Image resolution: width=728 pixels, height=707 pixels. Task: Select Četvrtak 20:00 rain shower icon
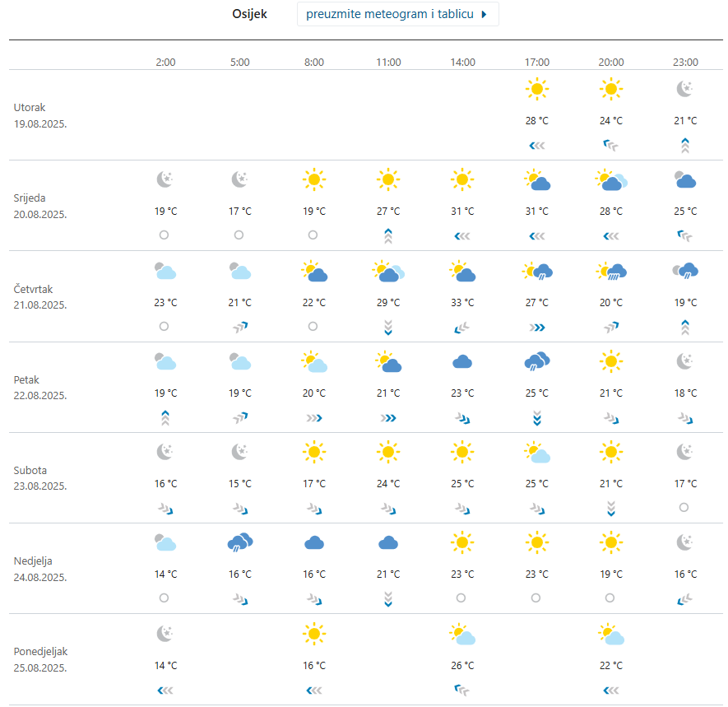pos(611,270)
